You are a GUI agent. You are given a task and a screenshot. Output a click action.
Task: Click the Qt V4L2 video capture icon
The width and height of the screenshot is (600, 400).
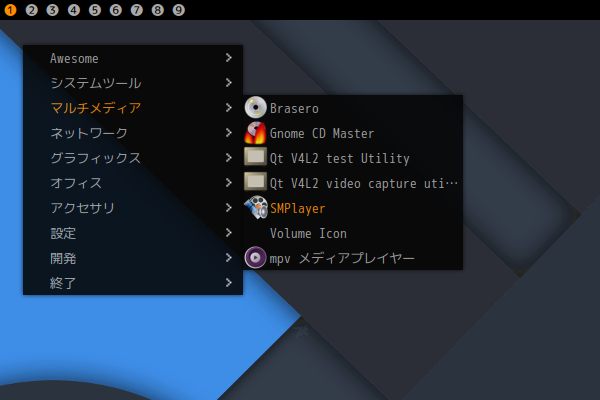point(255,182)
